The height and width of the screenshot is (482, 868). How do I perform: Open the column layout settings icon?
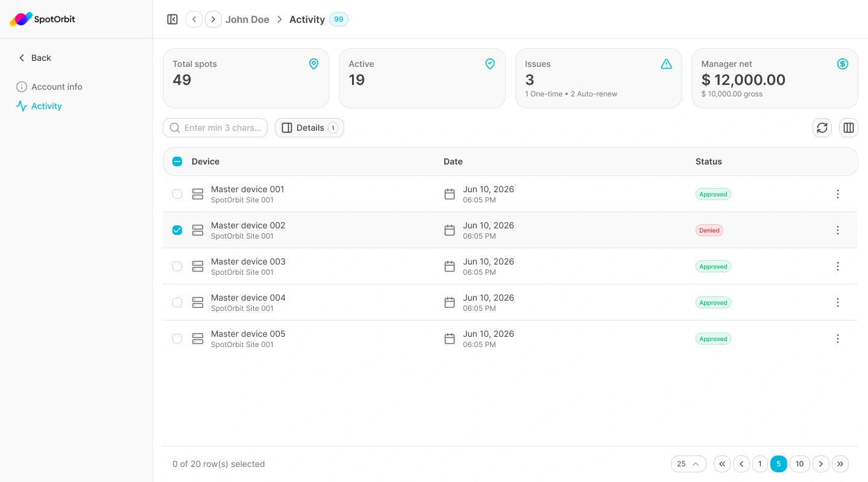click(849, 128)
